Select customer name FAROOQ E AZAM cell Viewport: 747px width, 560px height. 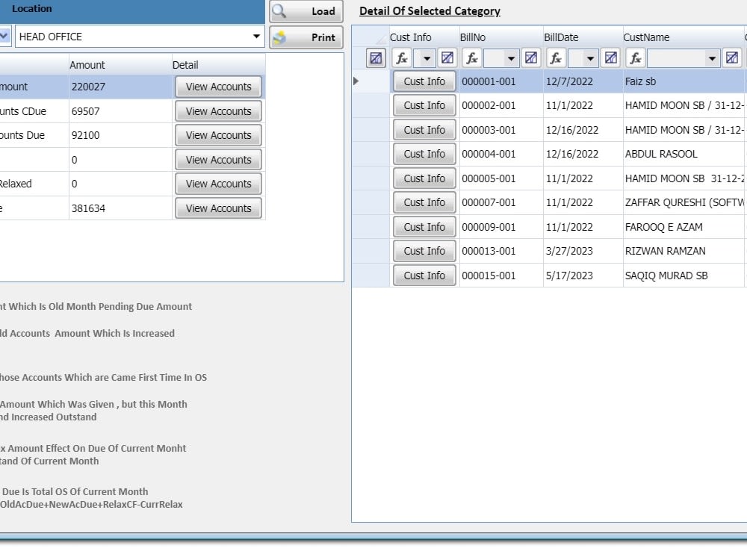pos(684,227)
